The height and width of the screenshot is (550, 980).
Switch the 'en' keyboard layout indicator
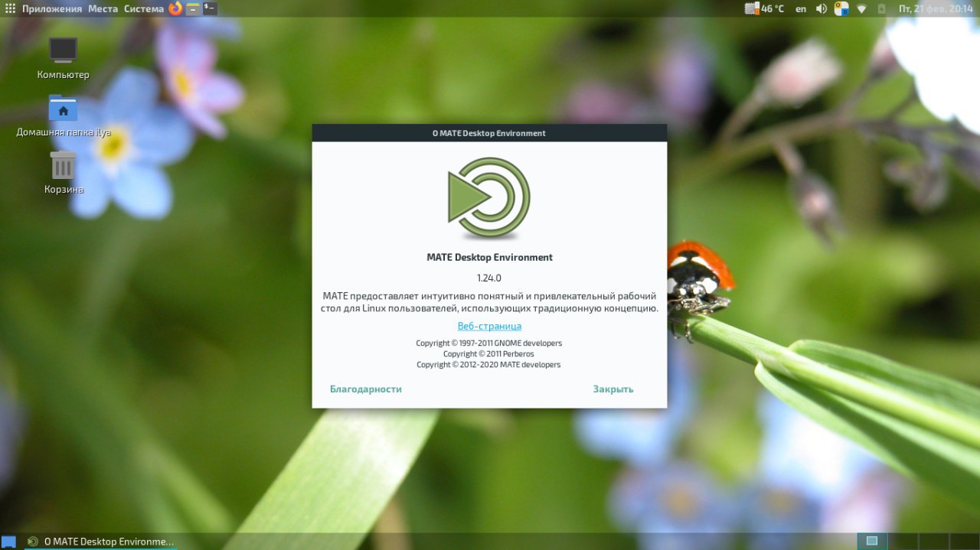tap(801, 8)
